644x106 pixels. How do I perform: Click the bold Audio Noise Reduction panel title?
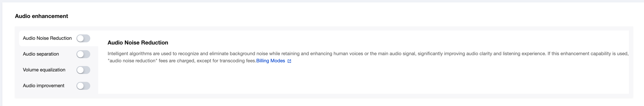[x=138, y=43]
